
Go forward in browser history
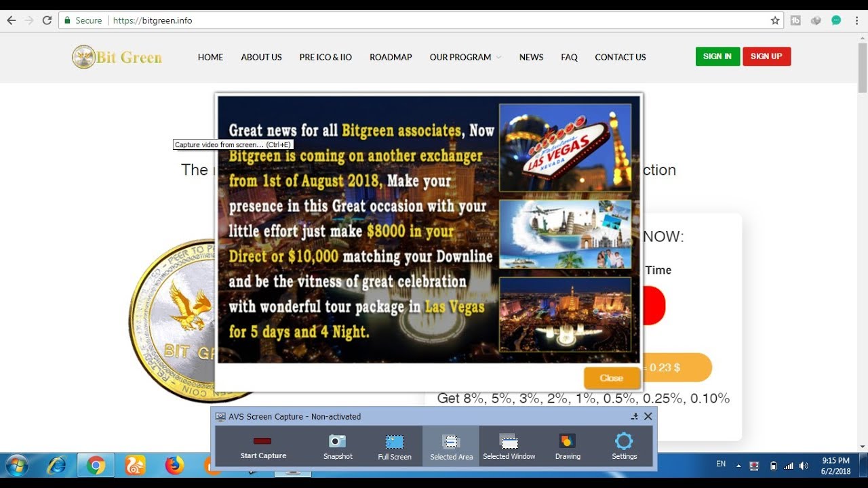[x=28, y=20]
